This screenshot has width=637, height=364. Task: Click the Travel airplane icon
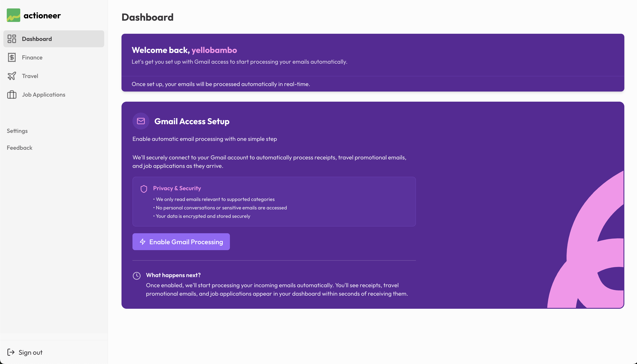click(12, 76)
